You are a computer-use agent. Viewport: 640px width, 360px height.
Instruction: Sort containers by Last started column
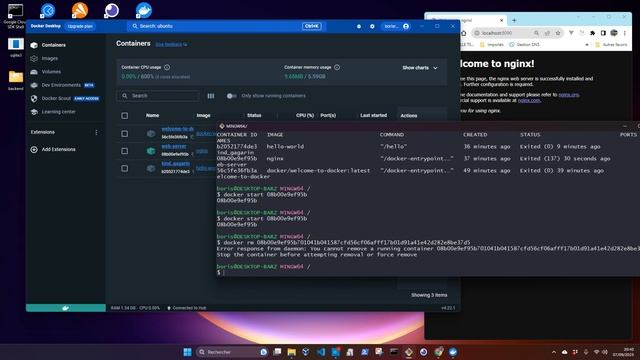pos(373,116)
